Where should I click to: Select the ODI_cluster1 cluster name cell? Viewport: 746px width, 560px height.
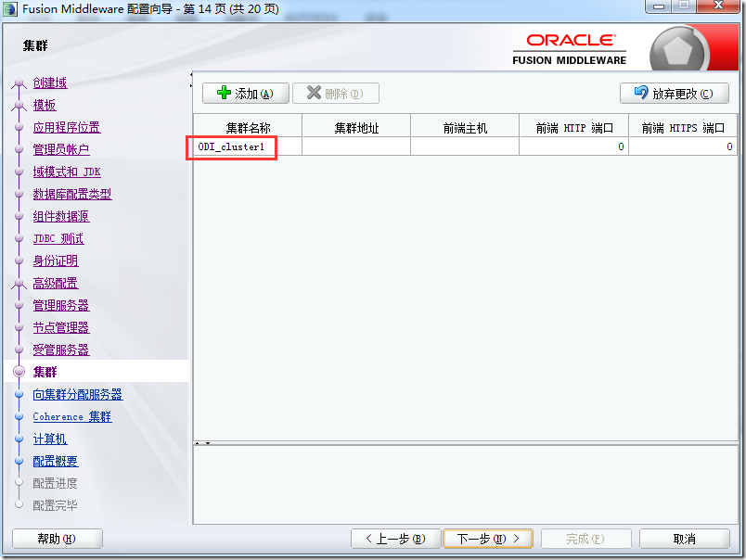pos(248,146)
